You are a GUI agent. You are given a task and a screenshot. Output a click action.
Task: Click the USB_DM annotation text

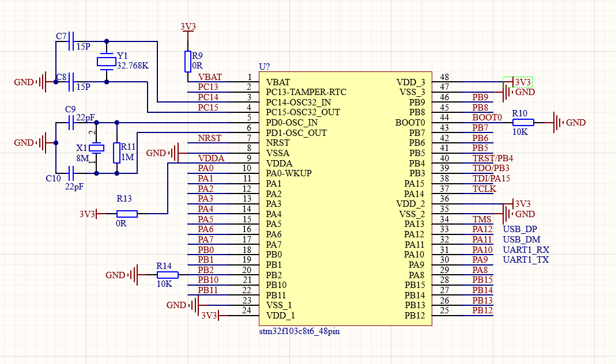coord(522,240)
